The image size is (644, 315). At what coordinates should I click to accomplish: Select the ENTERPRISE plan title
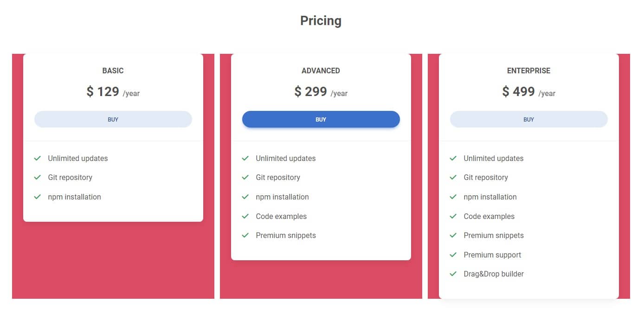(528, 71)
